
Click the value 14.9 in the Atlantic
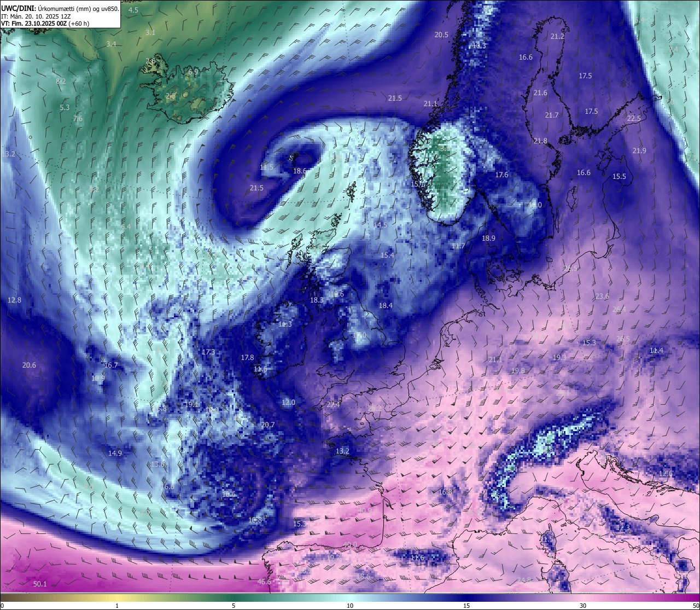tap(115, 454)
